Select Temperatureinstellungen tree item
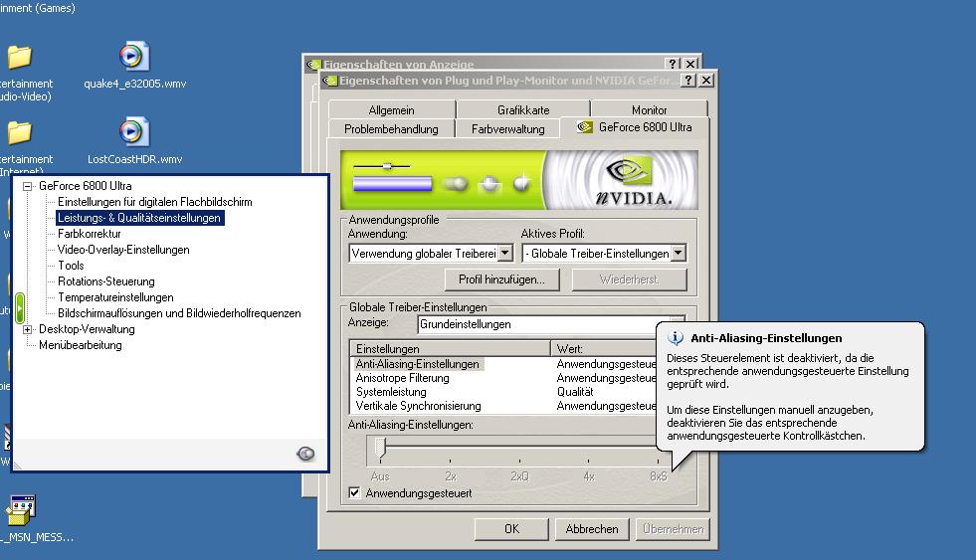The width and height of the screenshot is (976, 560). click(115, 297)
